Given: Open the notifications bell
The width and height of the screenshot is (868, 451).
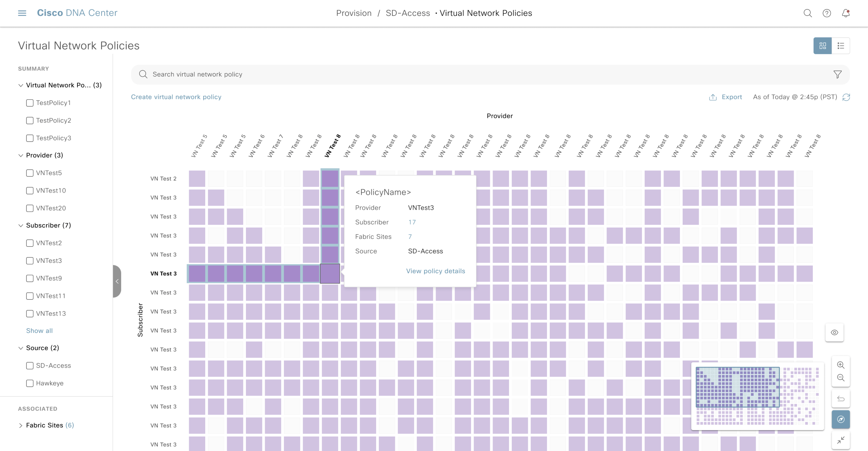Looking at the screenshot, I should [846, 13].
